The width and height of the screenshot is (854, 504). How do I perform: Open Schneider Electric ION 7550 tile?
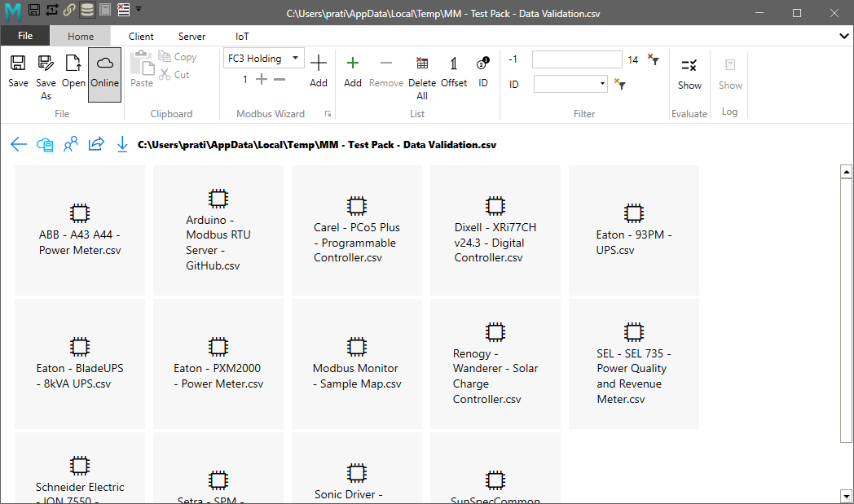80,467
